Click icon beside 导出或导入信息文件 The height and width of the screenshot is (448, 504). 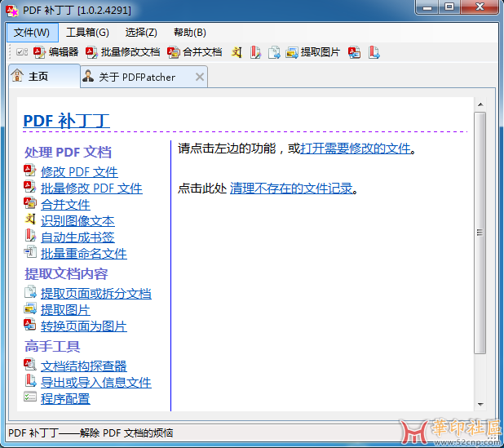30,381
